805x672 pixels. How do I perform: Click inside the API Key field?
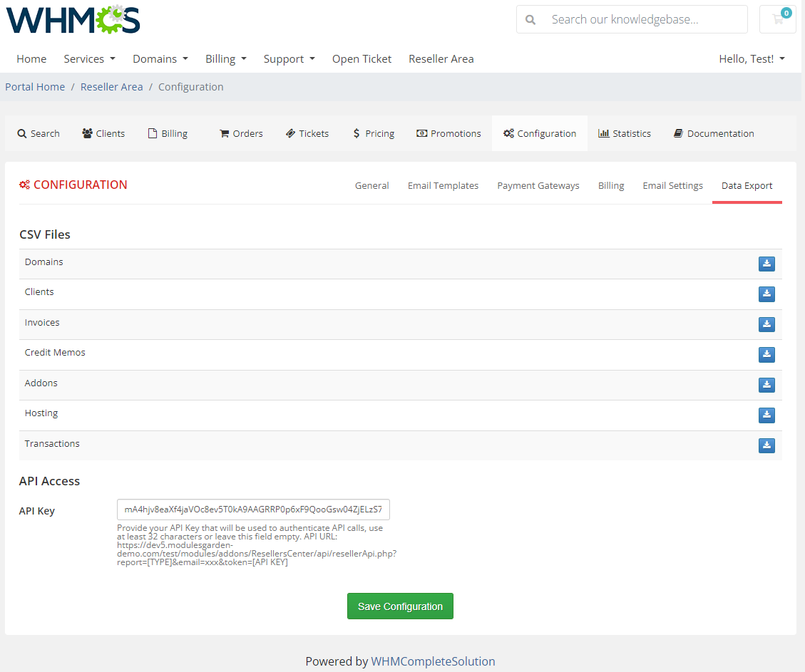252,510
